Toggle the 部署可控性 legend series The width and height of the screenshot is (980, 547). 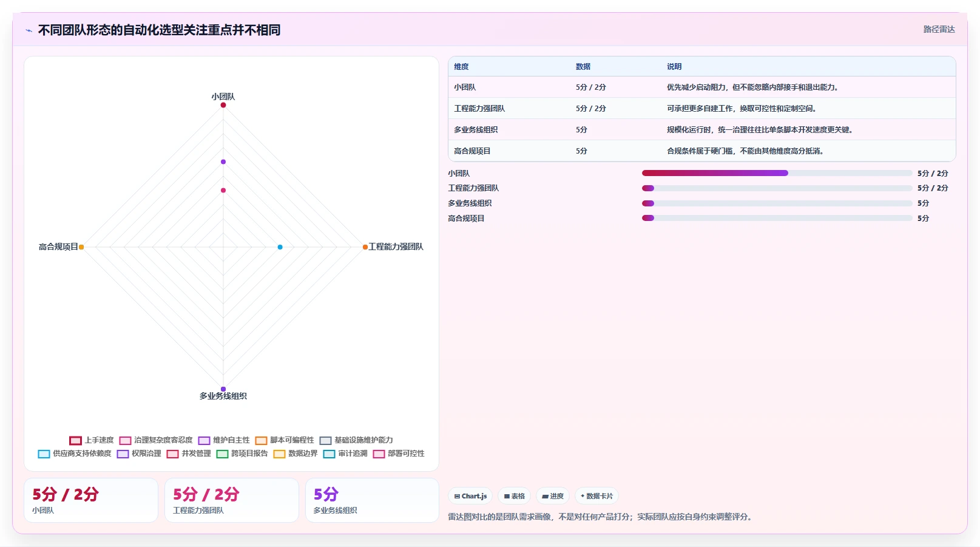pyautogui.click(x=399, y=454)
